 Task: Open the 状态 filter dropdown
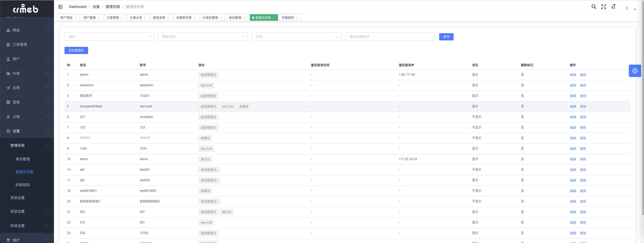[297, 37]
